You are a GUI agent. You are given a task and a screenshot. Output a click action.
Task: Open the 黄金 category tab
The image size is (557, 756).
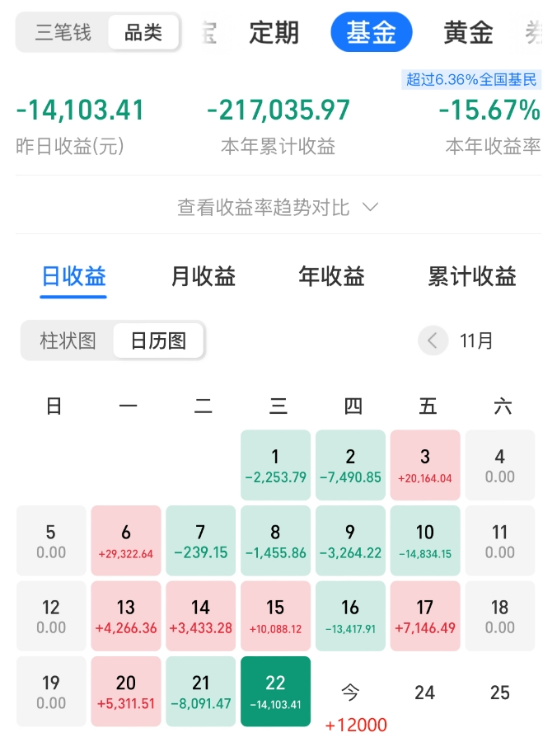pyautogui.click(x=468, y=33)
